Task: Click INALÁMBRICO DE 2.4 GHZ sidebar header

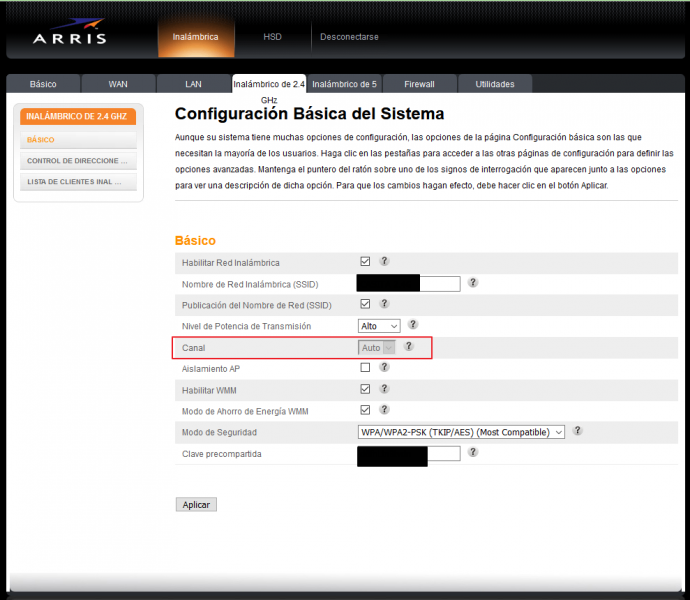Action: click(x=78, y=117)
